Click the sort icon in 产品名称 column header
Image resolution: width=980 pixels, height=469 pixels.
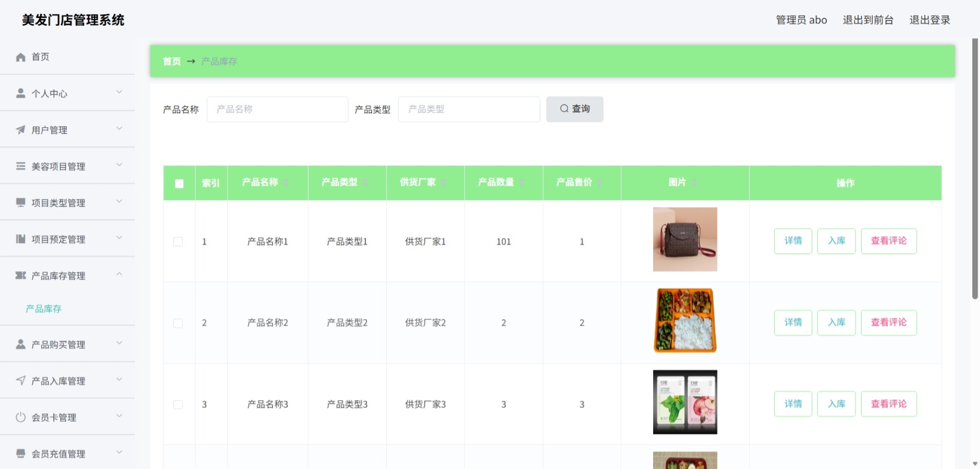point(286,182)
